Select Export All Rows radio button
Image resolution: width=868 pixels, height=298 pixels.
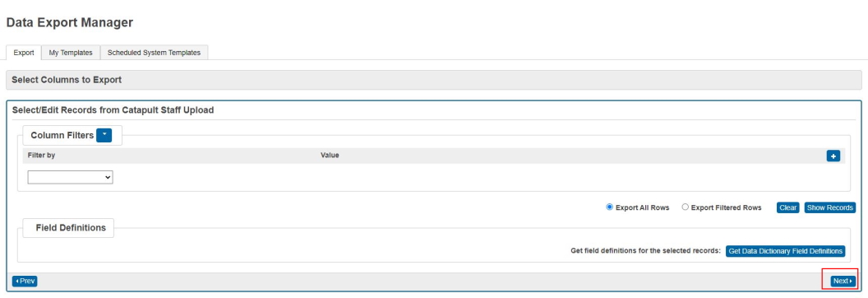pos(610,207)
